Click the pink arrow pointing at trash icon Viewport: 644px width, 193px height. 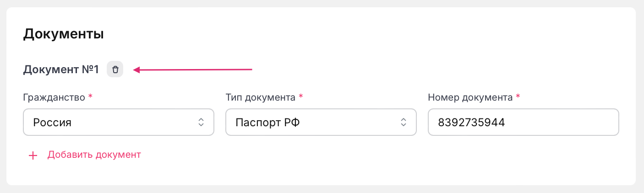pos(192,70)
